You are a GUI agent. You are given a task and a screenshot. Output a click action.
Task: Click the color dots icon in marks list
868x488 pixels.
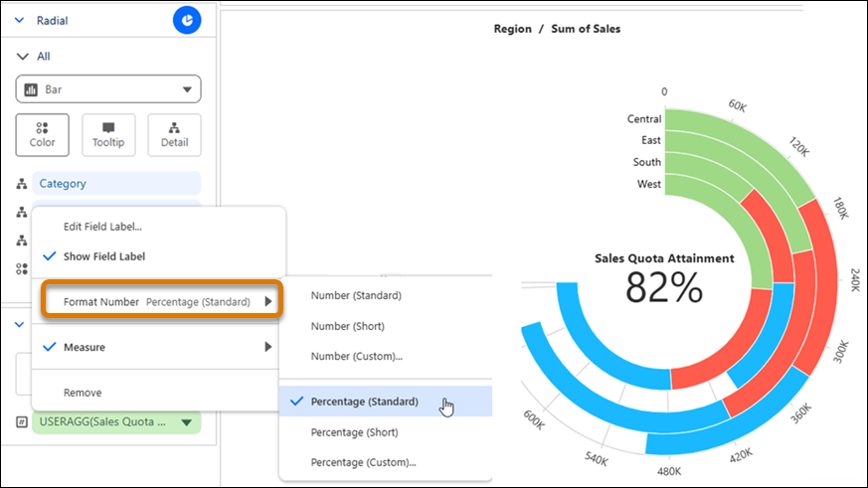click(22, 269)
